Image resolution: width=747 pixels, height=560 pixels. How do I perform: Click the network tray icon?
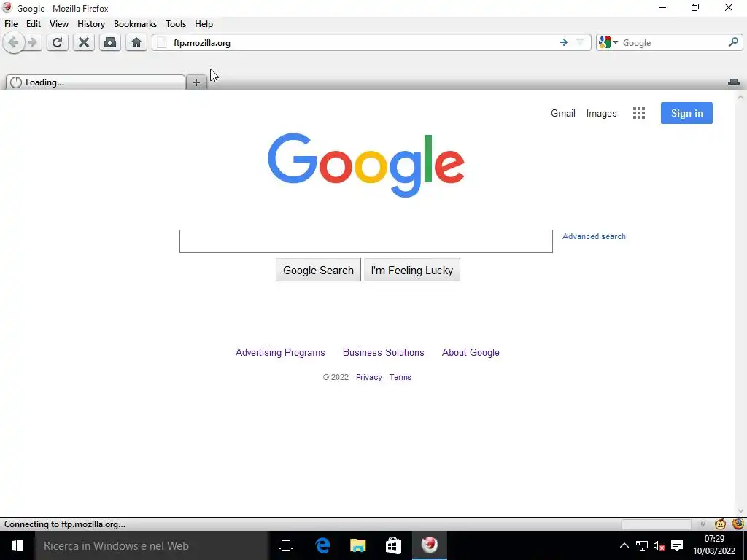(642, 545)
